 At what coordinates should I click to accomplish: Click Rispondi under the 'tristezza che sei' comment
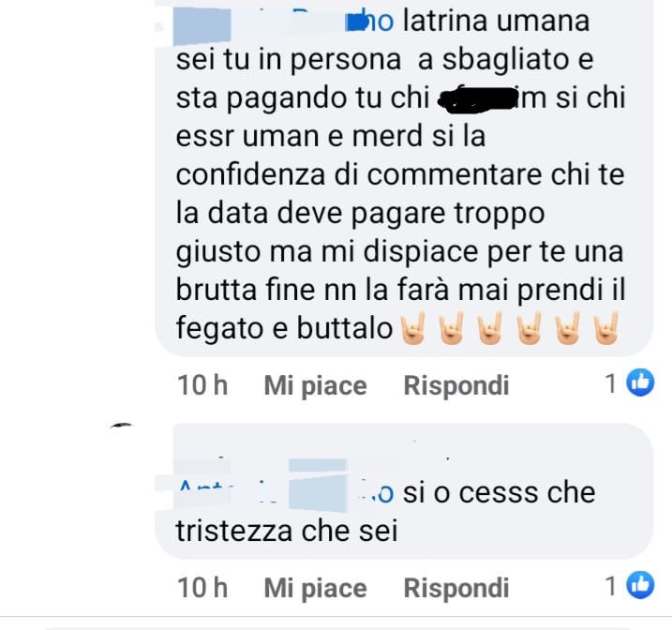pyautogui.click(x=456, y=588)
